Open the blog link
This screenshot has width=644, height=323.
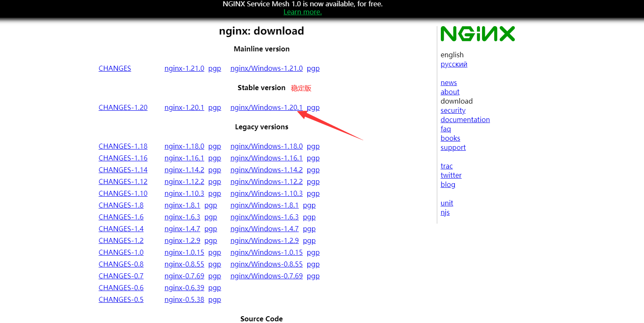click(x=448, y=184)
